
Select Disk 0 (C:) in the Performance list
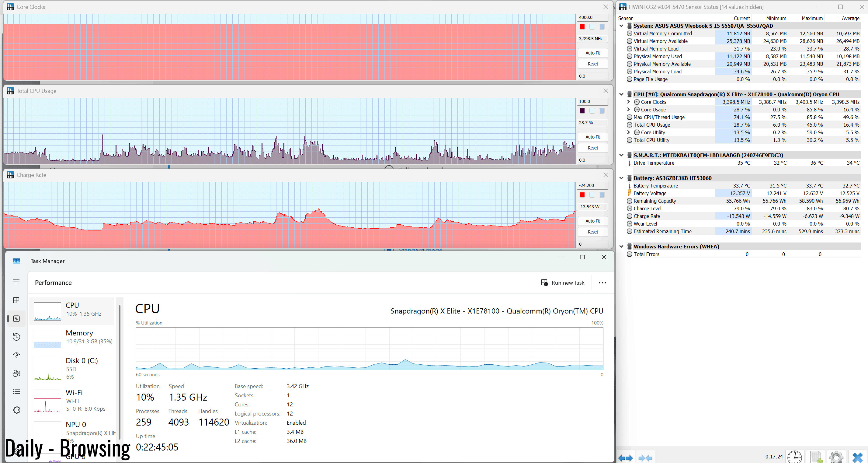tap(72, 368)
